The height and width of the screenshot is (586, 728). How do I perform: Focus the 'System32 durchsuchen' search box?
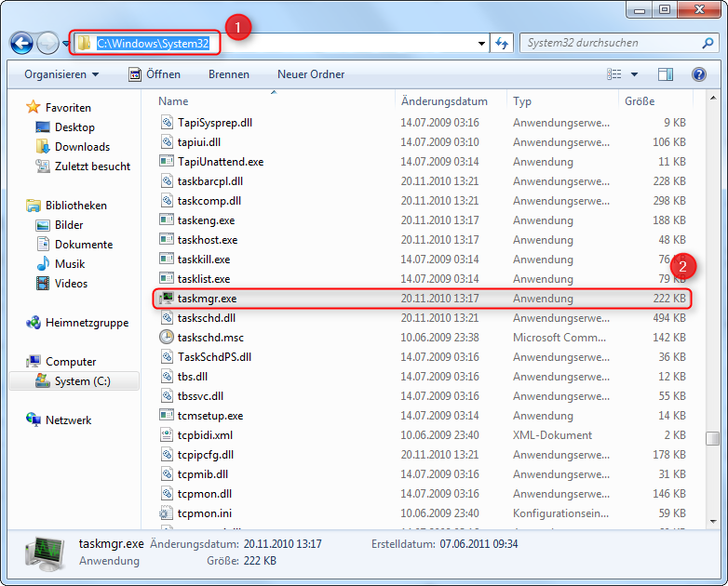[611, 43]
